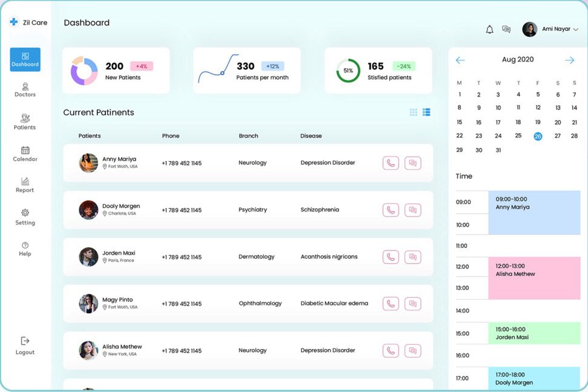Message Dooly Morgen via chat icon
The image size is (588, 392).
point(413,209)
